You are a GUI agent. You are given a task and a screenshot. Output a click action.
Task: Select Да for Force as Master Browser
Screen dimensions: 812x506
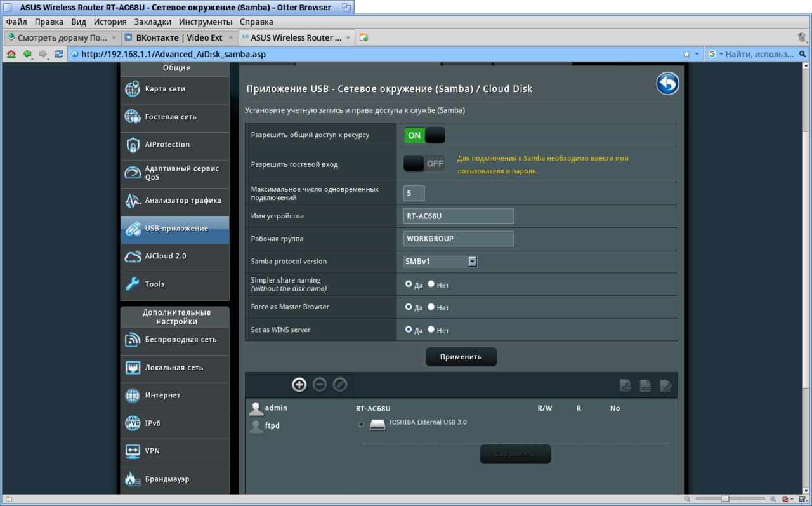pos(409,307)
